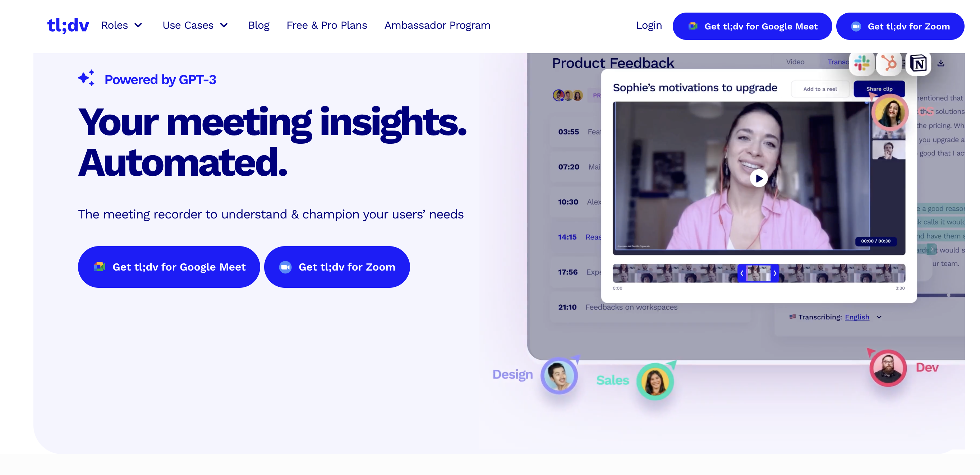Click the Zoom icon in hero button
Image resolution: width=980 pixels, height=475 pixels.
pyautogui.click(x=285, y=267)
